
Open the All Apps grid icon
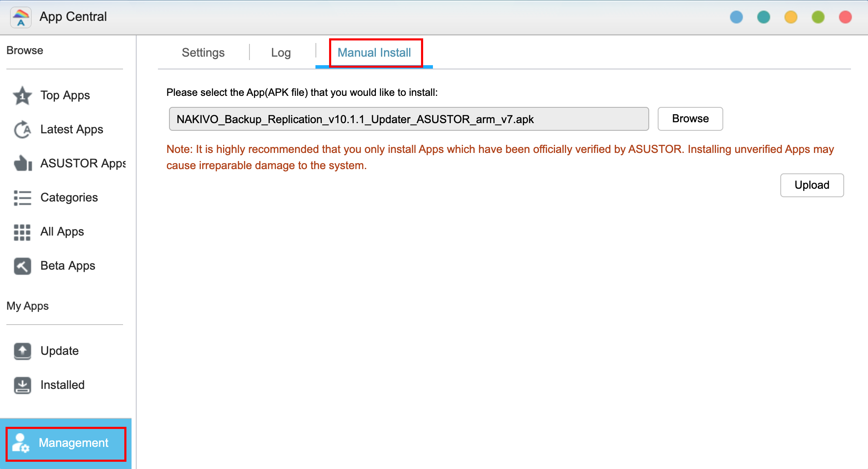(x=23, y=232)
